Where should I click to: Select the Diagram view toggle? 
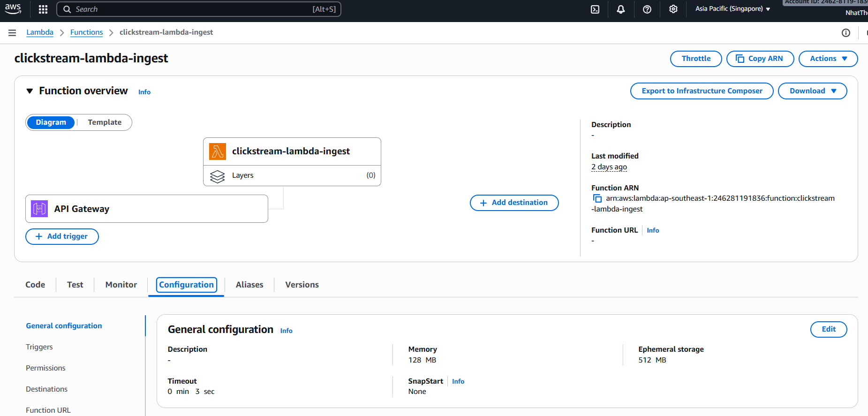51,122
